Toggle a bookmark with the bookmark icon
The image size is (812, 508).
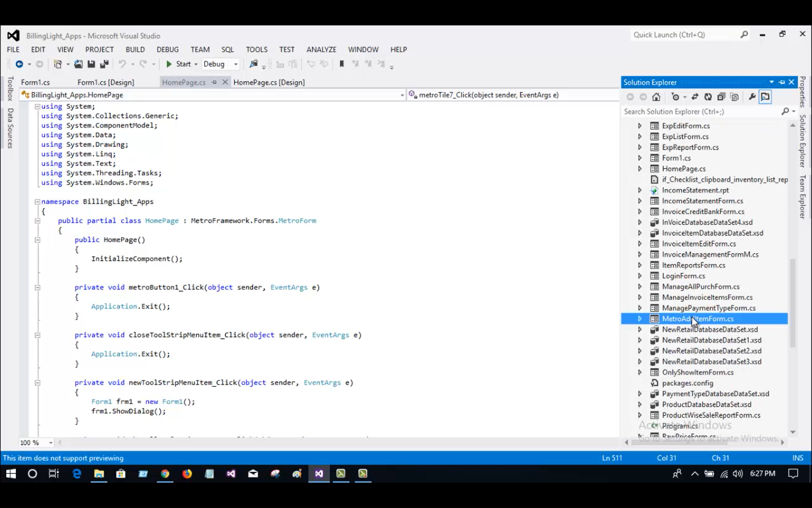[342, 64]
